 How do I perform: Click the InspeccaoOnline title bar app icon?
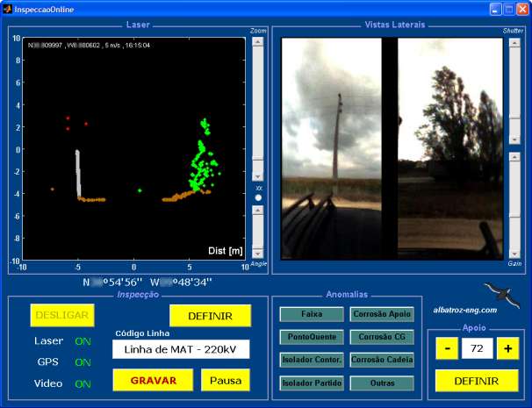(7, 8)
